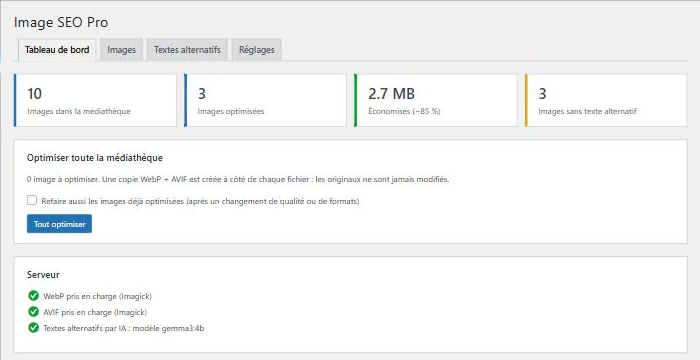Click the green check icon beside WebP pris en charge
The height and width of the screenshot is (360, 700).
(33, 296)
